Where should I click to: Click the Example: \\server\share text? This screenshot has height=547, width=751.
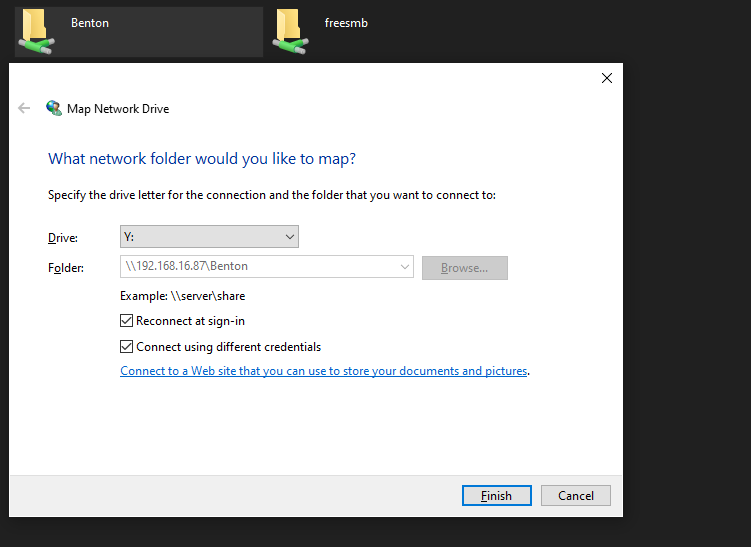pyautogui.click(x=182, y=296)
